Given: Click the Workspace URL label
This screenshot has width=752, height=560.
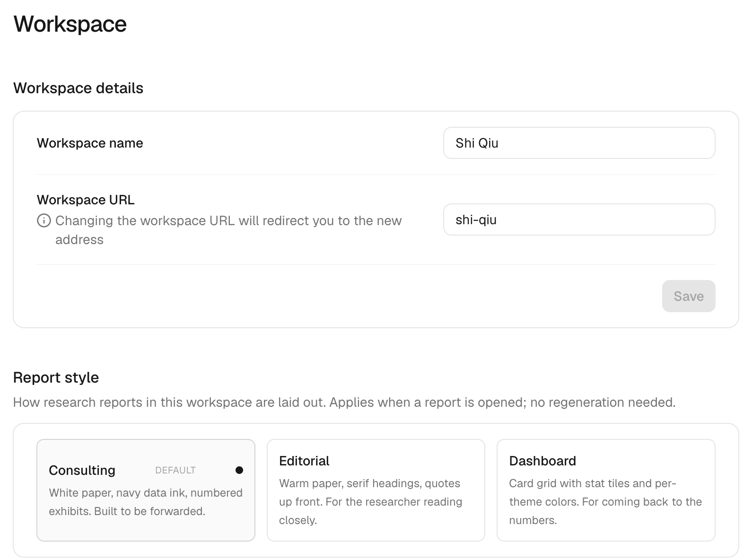Looking at the screenshot, I should [x=86, y=200].
